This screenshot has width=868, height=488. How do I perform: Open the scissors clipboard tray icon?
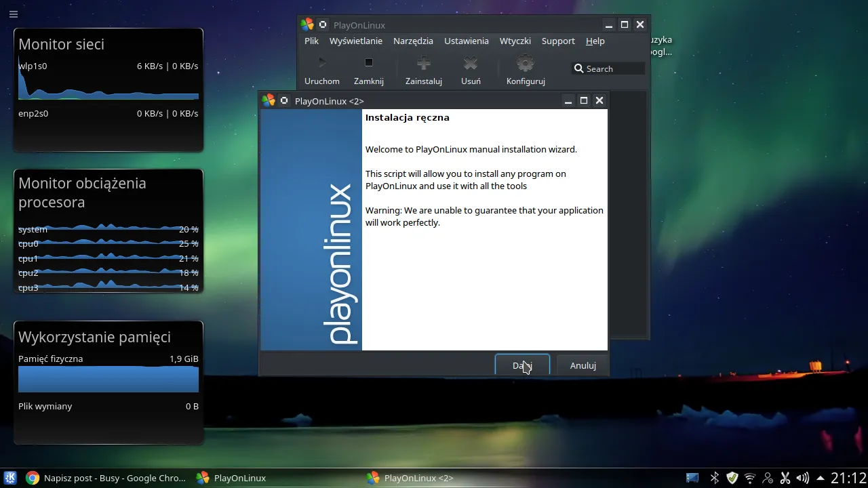pos(785,478)
